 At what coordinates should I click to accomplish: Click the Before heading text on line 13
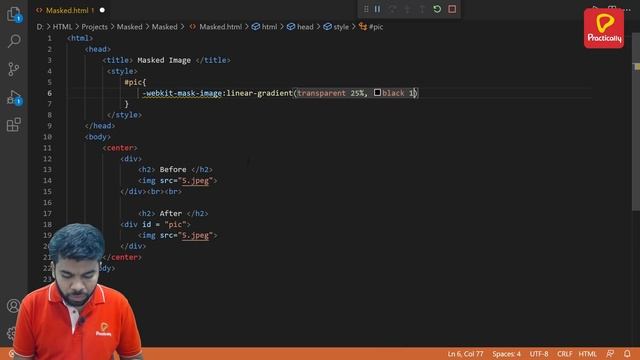click(x=173, y=169)
